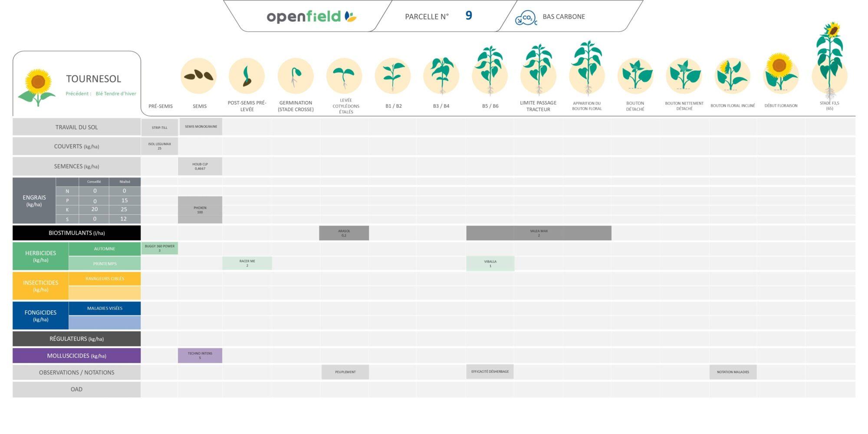
Task: Click the Stade F3,5 tall sunflower icon
Action: (829, 61)
